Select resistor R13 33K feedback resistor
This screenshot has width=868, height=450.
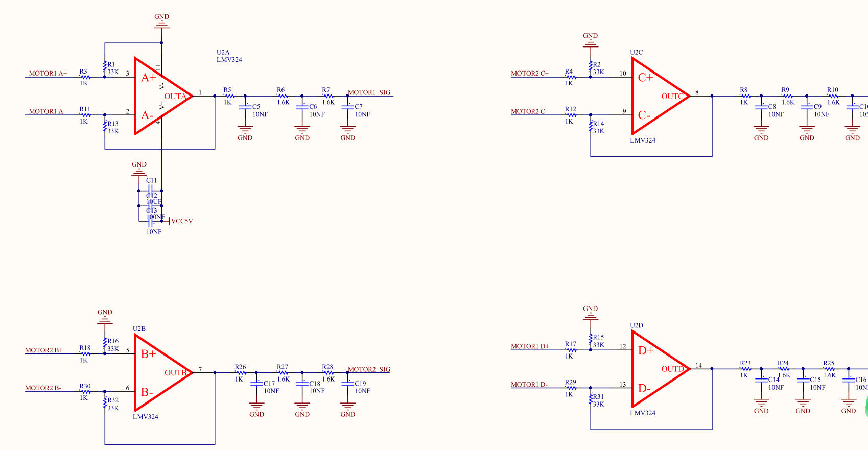[105, 125]
